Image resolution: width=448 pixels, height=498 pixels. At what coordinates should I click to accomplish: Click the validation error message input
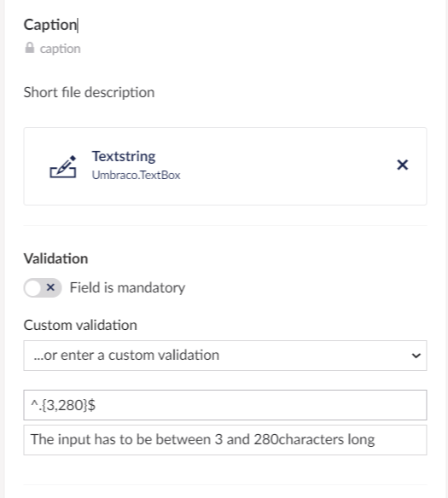point(225,440)
